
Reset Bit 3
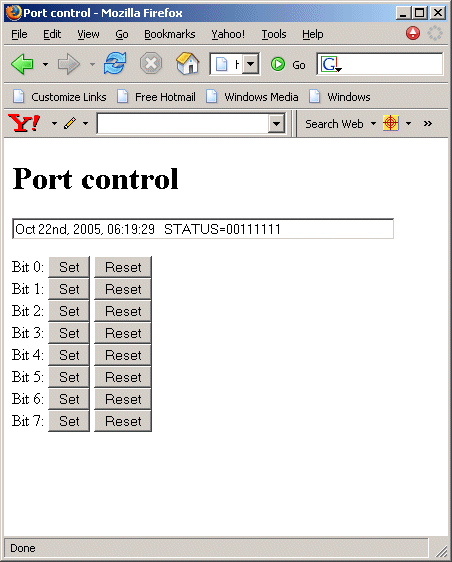tap(123, 333)
